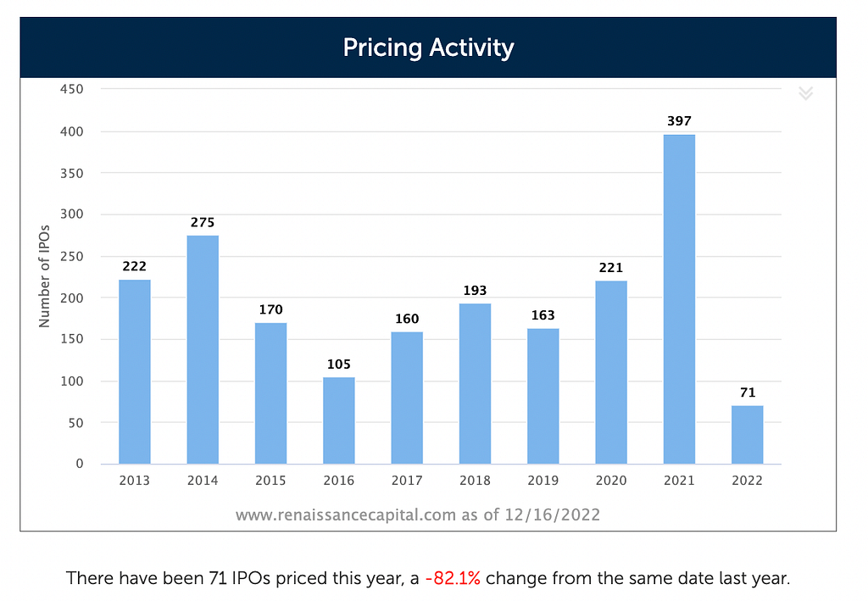Click the 450 y-axis tick label
The width and height of the screenshot is (868, 601).
click(x=72, y=89)
